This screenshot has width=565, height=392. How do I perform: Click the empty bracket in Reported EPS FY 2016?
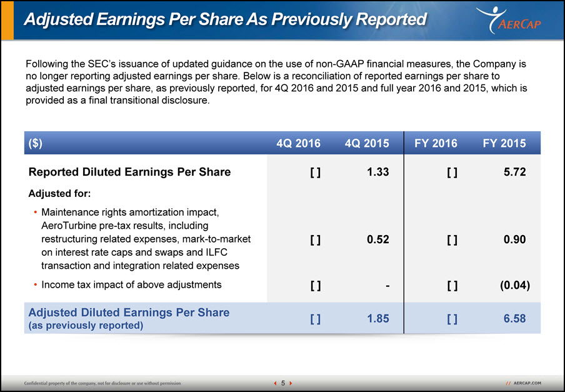(452, 172)
